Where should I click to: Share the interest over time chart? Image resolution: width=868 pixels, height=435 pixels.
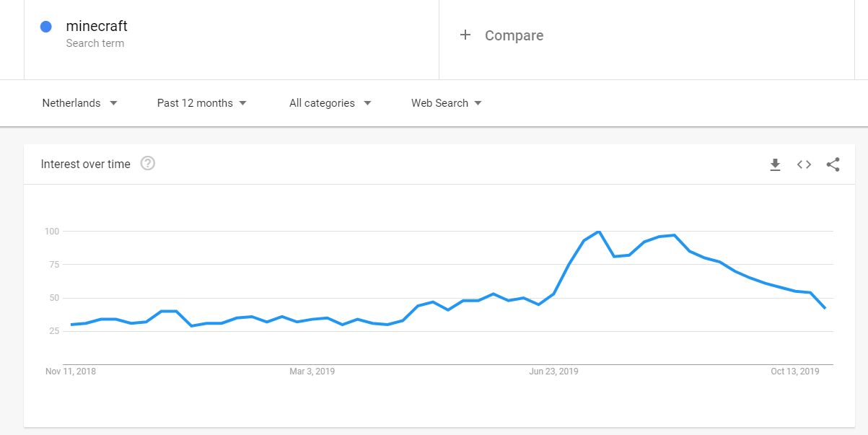click(833, 164)
